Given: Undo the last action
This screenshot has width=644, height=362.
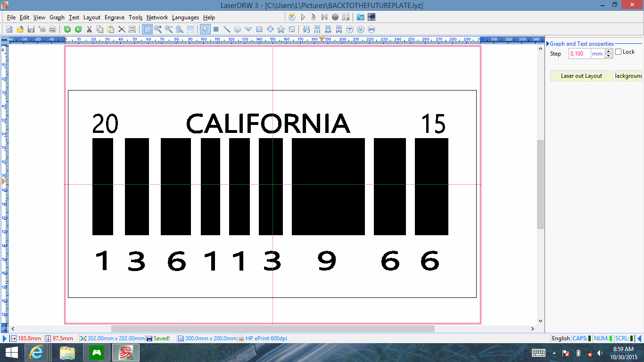Looking at the screenshot, I should click(x=67, y=29).
